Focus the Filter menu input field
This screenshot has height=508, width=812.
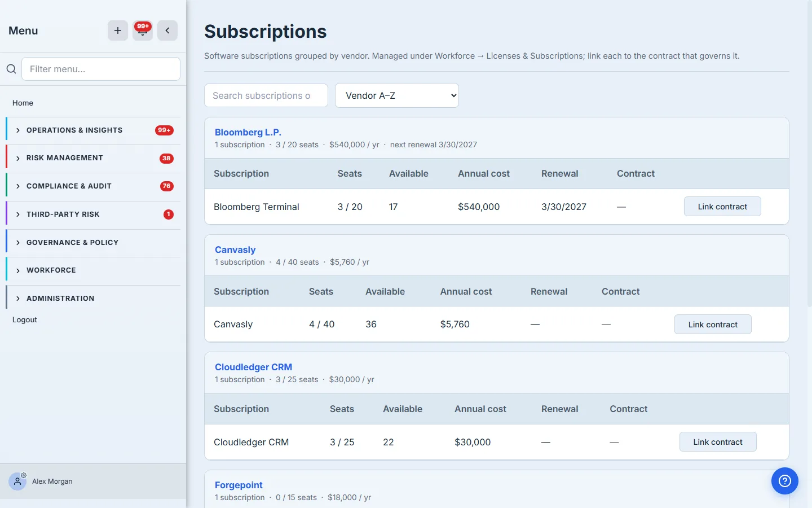pyautogui.click(x=101, y=69)
